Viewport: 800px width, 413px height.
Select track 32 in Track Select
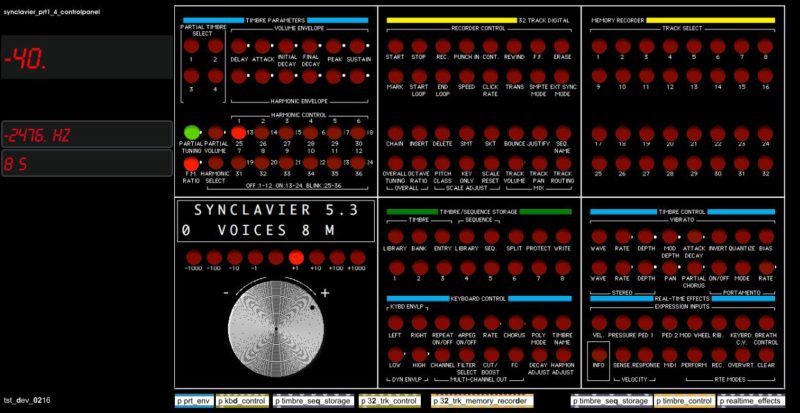coord(765,163)
